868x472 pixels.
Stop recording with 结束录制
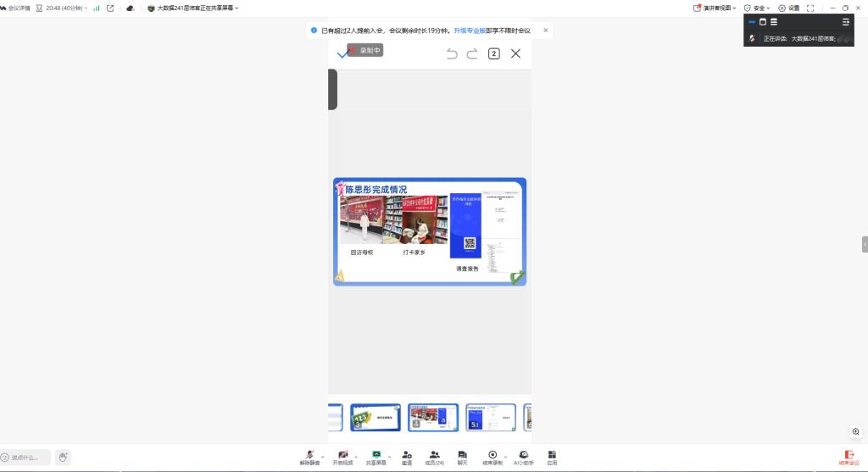pos(492,456)
